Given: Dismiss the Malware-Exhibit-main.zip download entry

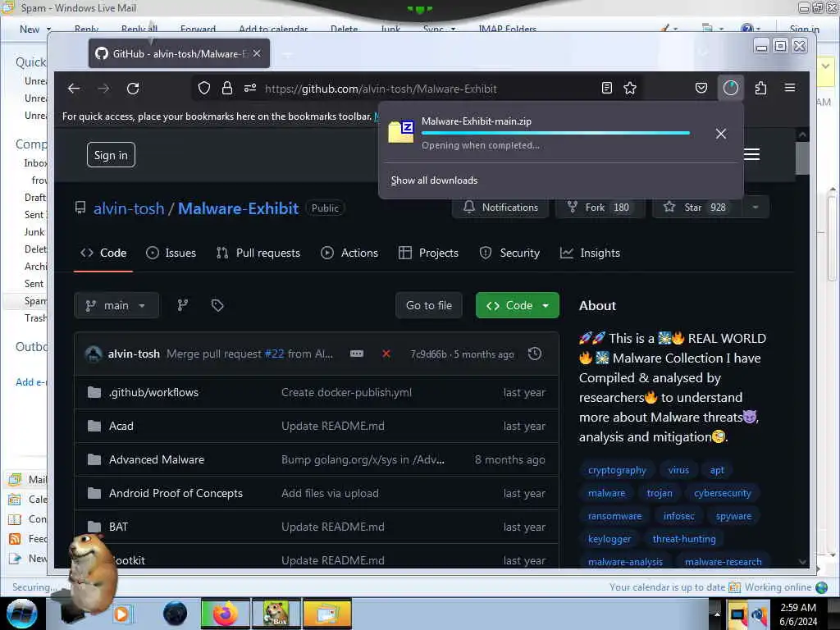Looking at the screenshot, I should (x=721, y=134).
